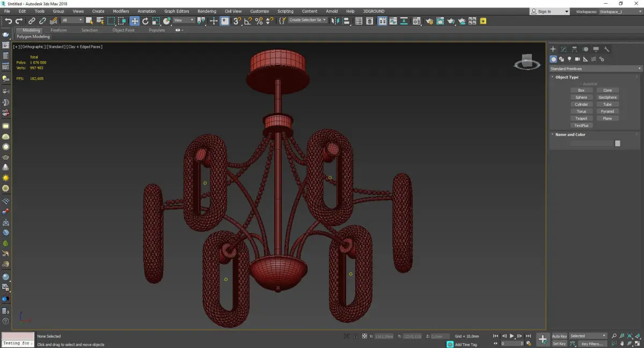Toggle the Angle Snap button
This screenshot has width=644, height=348.
point(247,21)
